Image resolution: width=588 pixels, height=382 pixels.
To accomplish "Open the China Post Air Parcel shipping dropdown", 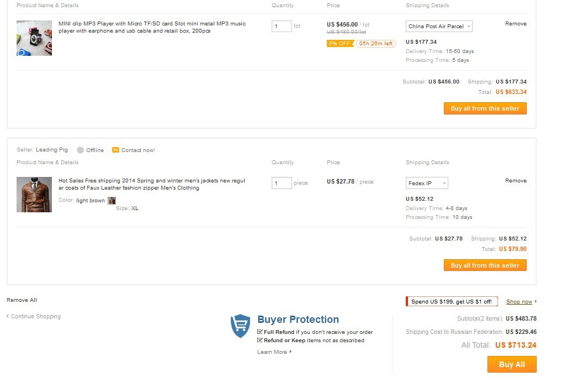I will (439, 27).
